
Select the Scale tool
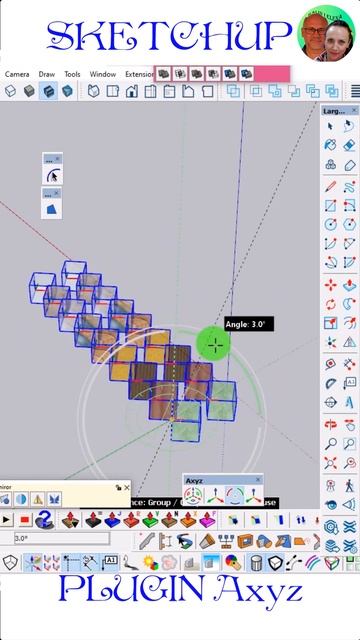pyautogui.click(x=330, y=323)
